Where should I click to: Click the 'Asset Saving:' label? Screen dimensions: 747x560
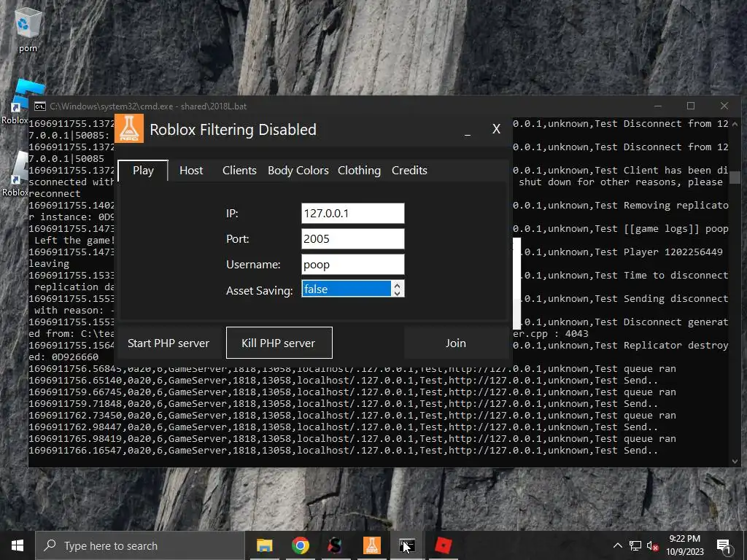[x=259, y=290]
